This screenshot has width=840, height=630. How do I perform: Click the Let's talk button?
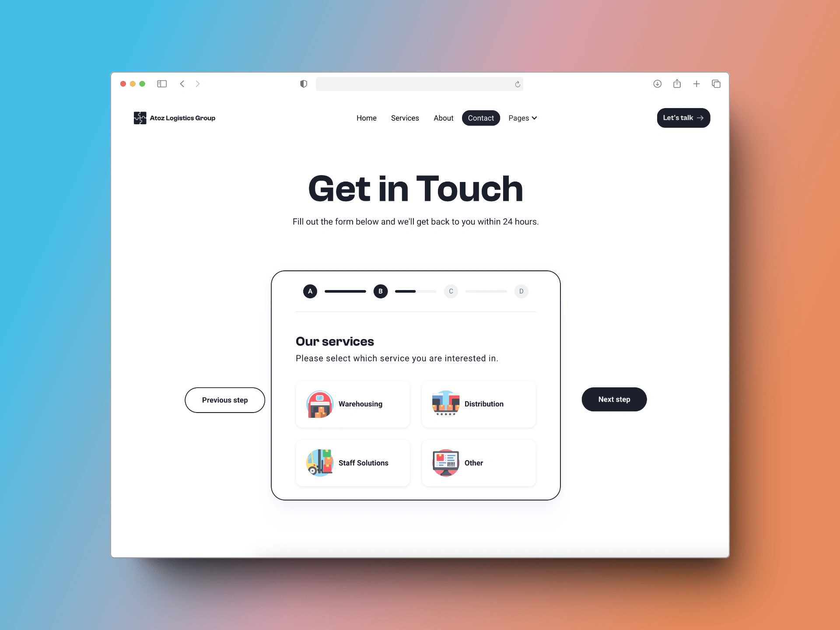pos(684,119)
